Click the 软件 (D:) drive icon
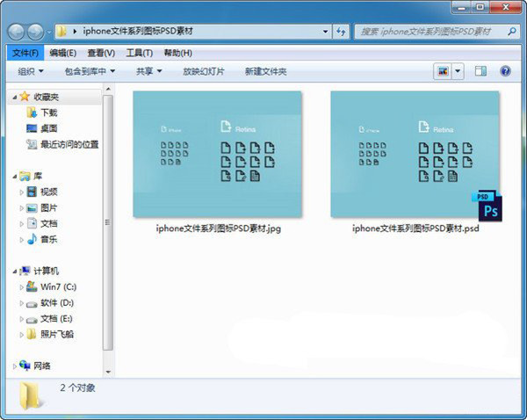This screenshot has width=527, height=420. point(32,304)
